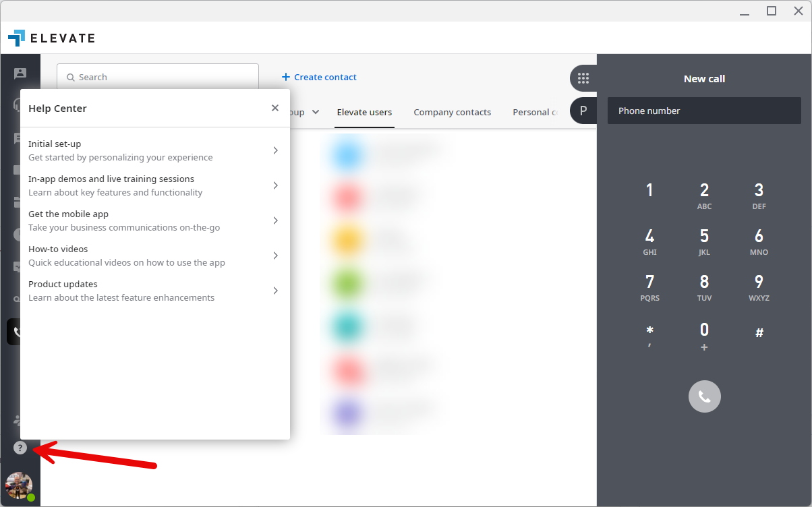Dial digit 3 DEF on keypad

[759, 196]
